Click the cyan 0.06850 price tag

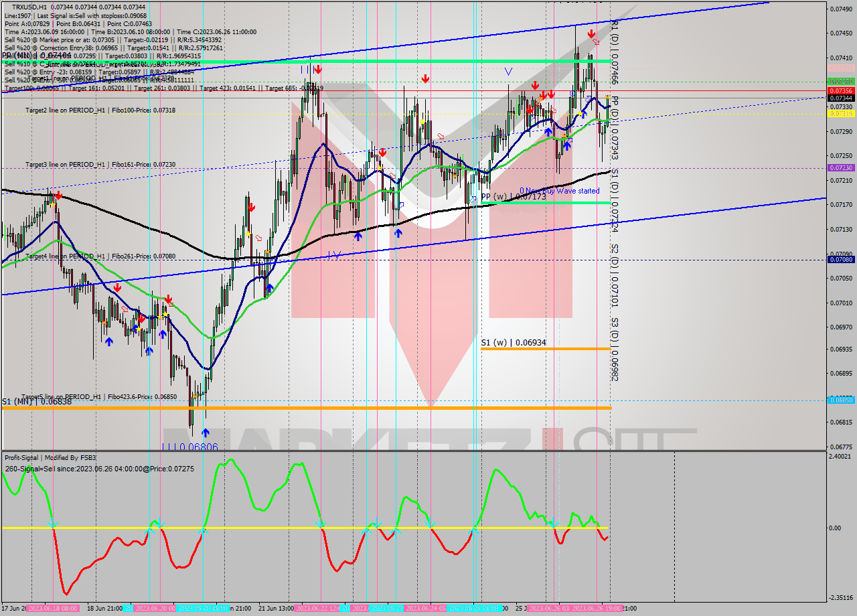pos(841,400)
